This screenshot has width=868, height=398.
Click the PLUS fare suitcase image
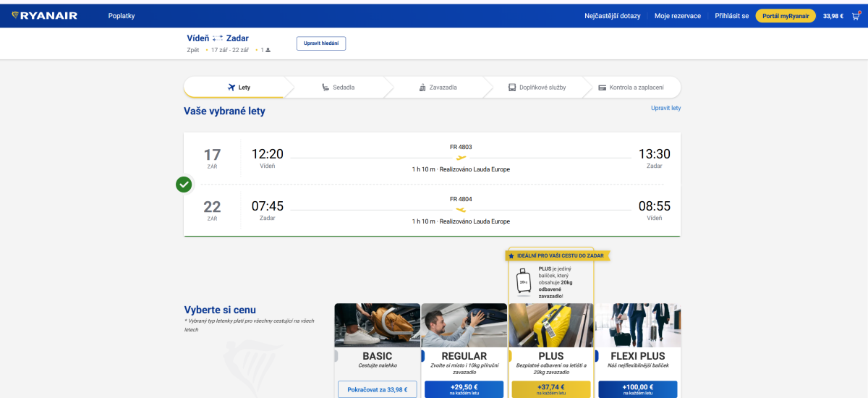550,325
